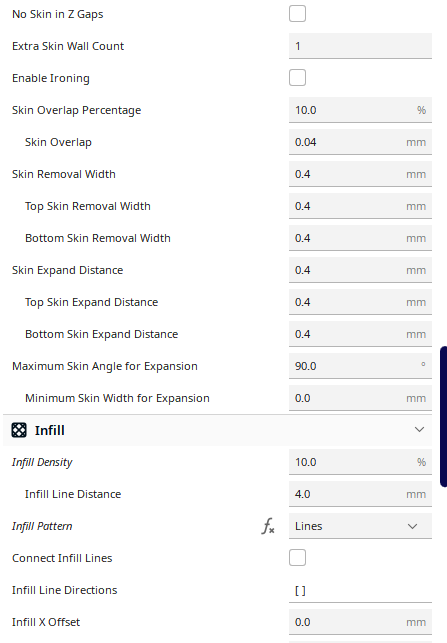This screenshot has width=447, height=643.
Task: Click the Skin Removal Width field
Action: pyautogui.click(x=360, y=174)
